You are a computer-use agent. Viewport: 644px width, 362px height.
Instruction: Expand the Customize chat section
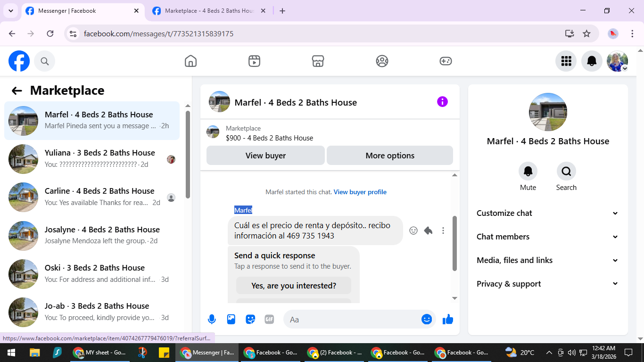point(547,213)
